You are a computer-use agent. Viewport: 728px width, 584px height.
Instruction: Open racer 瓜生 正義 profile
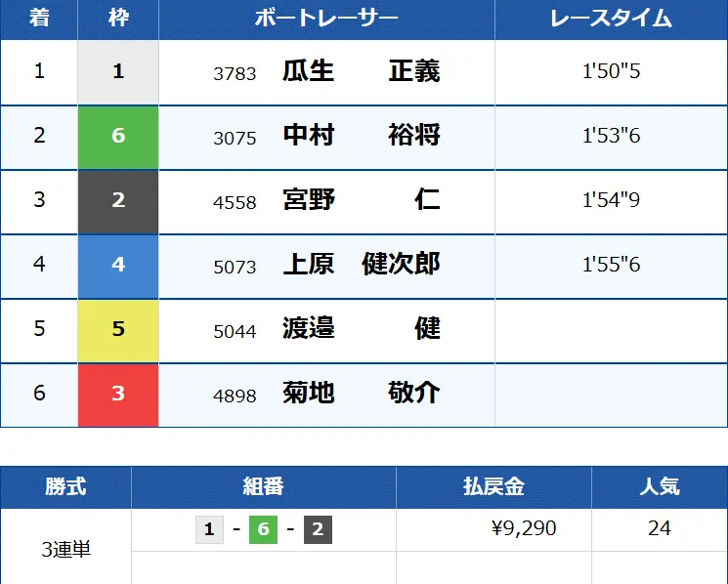(361, 72)
